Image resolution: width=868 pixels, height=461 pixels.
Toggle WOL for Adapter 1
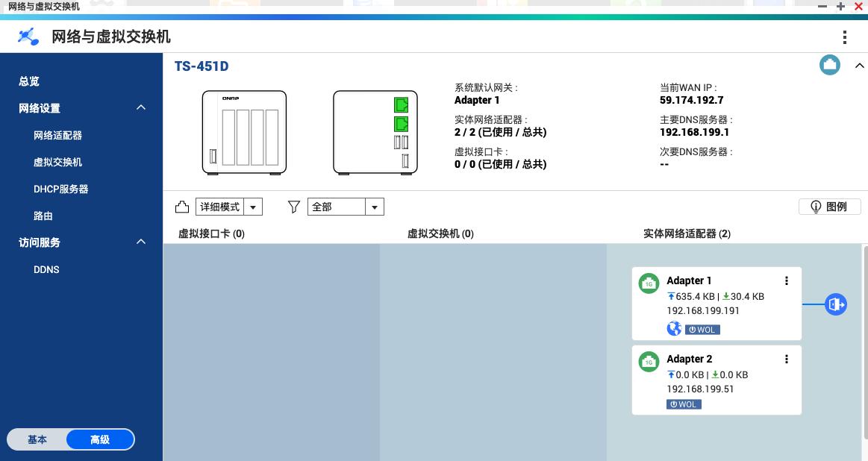coord(702,329)
